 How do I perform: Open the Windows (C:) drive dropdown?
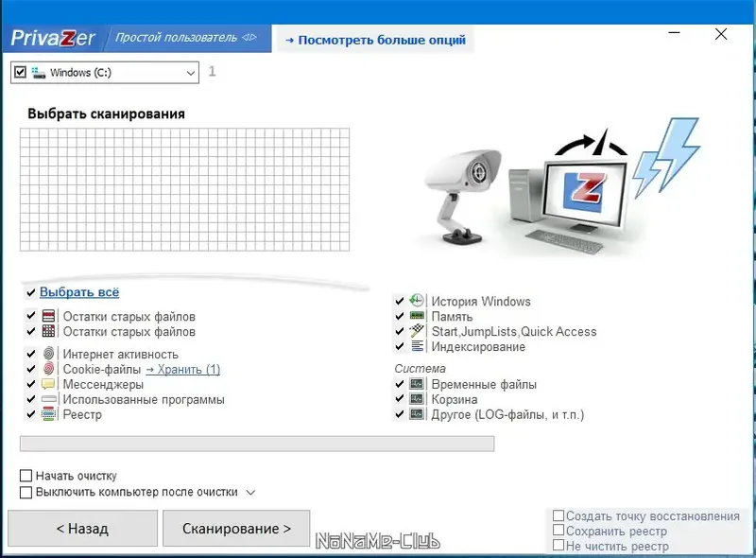pos(191,73)
